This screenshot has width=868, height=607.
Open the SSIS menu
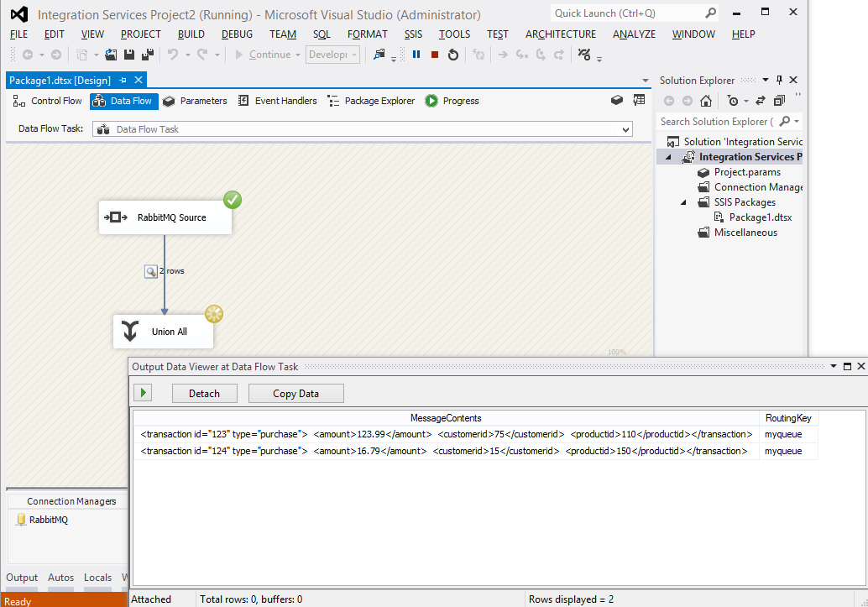[413, 34]
